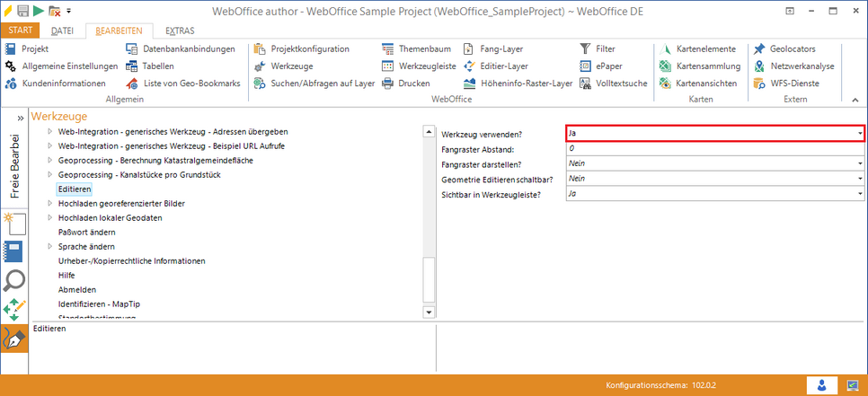Select the Fang-Layer ribbon item

[x=502, y=48]
